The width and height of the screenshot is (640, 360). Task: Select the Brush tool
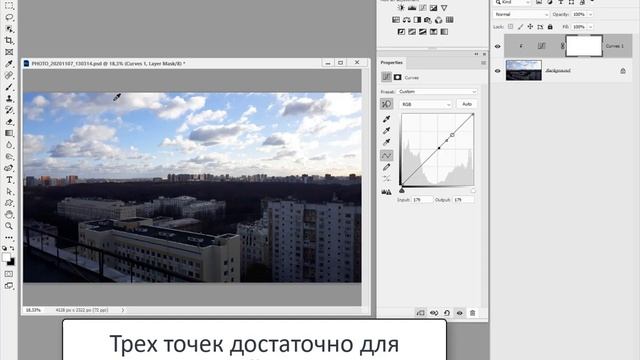point(9,87)
